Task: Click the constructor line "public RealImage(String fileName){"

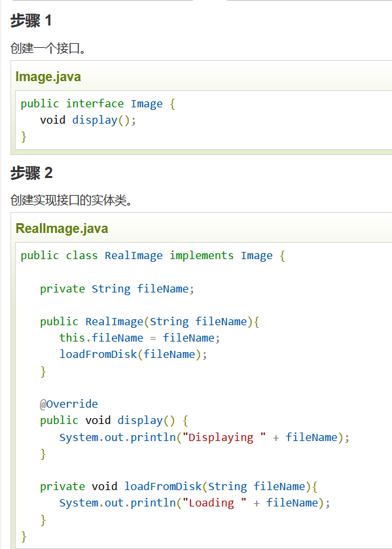Action: pos(150,321)
